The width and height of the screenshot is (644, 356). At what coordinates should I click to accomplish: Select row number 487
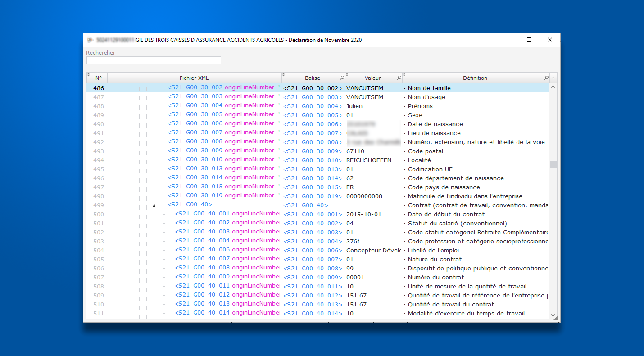point(98,97)
